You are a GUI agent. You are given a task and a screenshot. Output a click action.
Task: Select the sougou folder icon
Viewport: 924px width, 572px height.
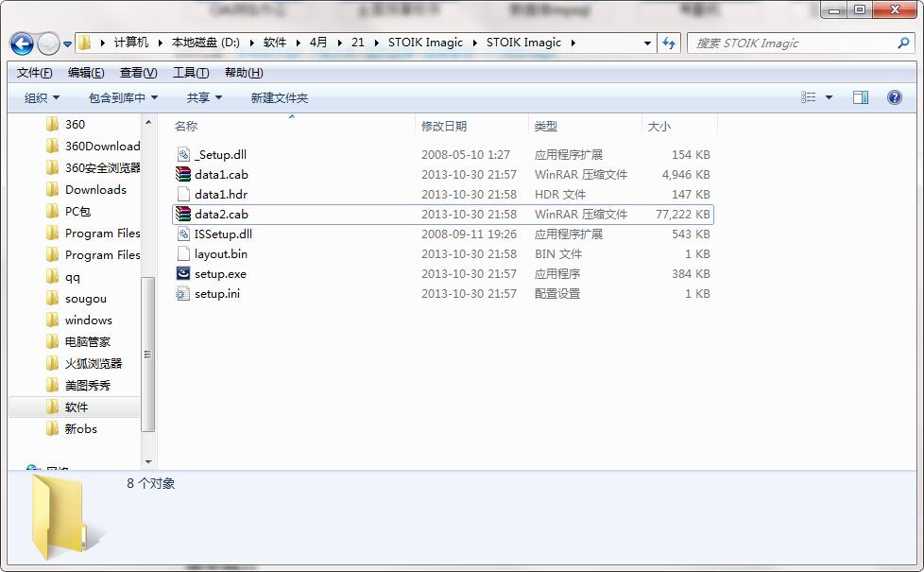coord(53,299)
